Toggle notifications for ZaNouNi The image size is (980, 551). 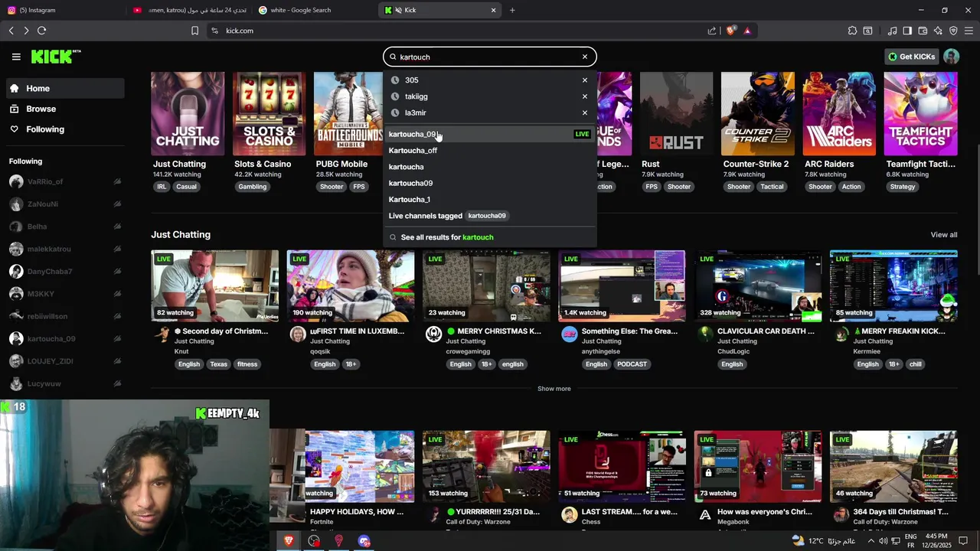coord(117,204)
